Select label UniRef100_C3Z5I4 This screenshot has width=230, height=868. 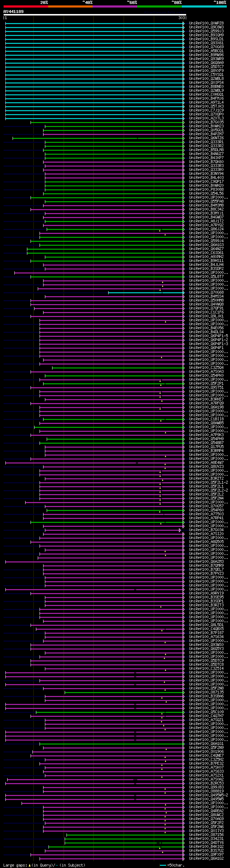pos(206,668)
